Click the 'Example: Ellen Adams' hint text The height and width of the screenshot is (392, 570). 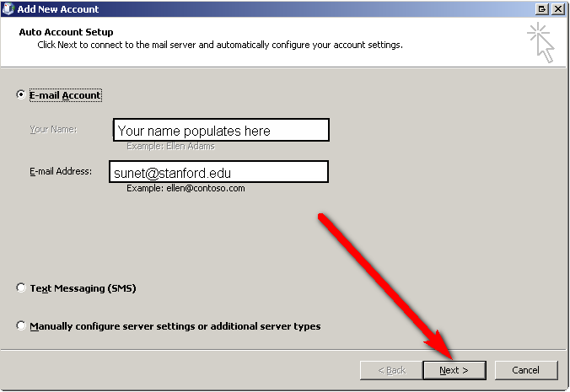(170, 147)
